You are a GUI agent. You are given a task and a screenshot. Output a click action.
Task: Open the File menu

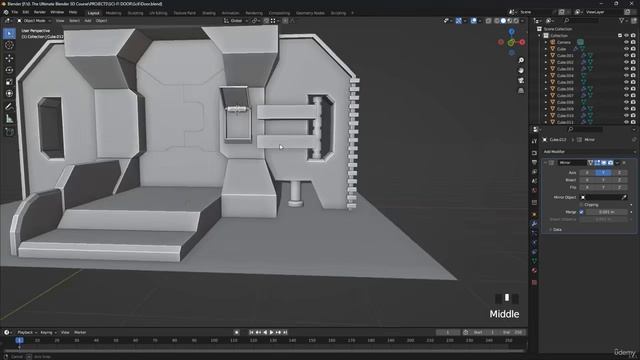click(x=15, y=12)
